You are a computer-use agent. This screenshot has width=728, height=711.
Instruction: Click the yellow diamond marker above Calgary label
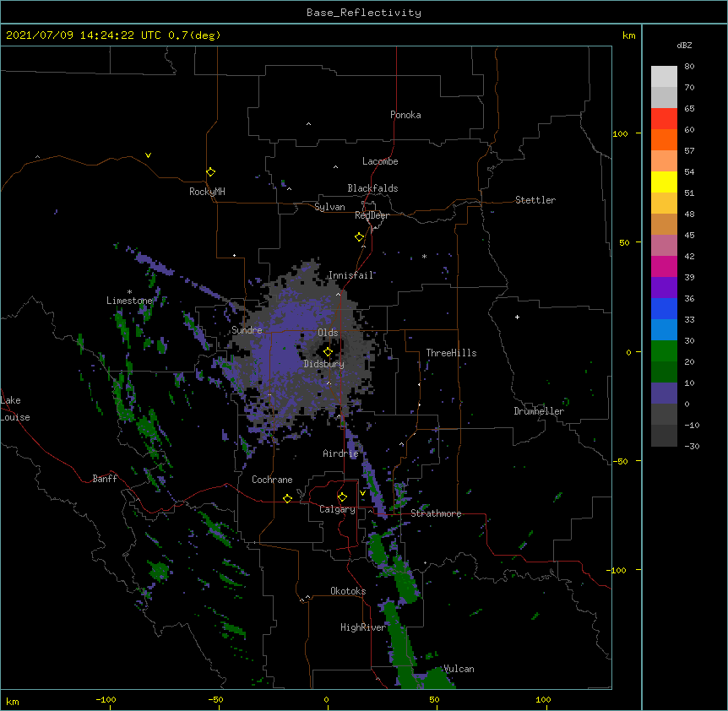(x=342, y=497)
